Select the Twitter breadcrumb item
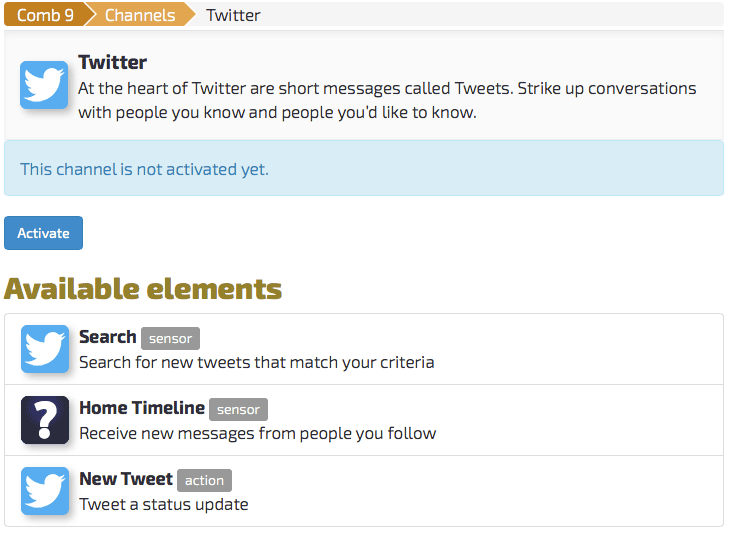The width and height of the screenshot is (729, 536). click(x=233, y=15)
